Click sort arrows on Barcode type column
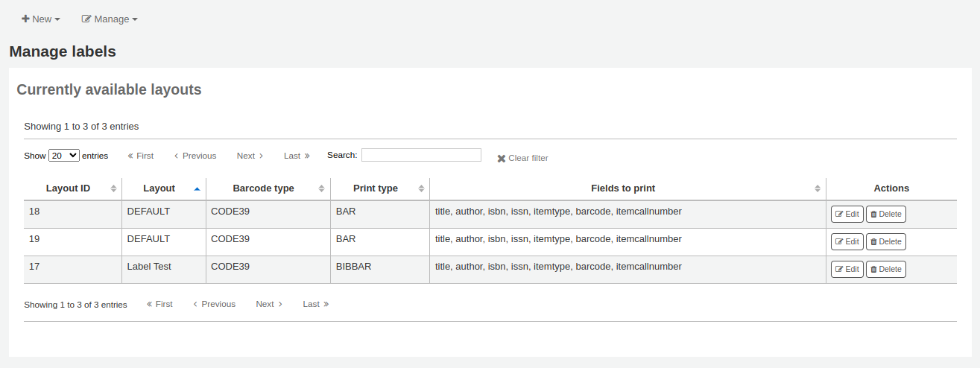Image resolution: width=980 pixels, height=368 pixels. click(x=321, y=188)
